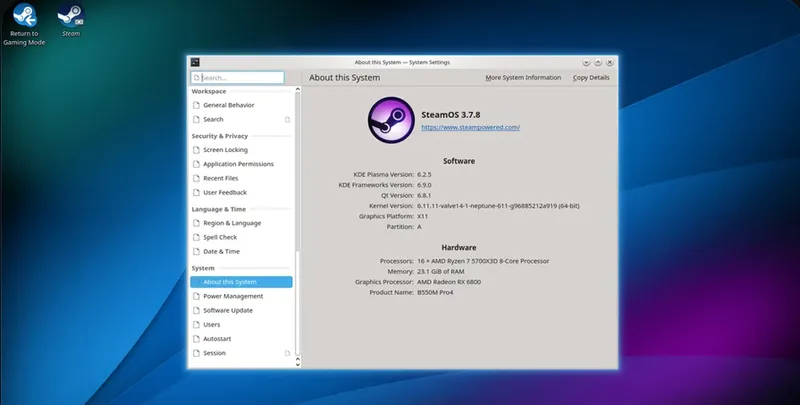This screenshot has height=405, width=800.
Task: Open Return to Gaming Mode desktop icon
Action: click(x=24, y=24)
